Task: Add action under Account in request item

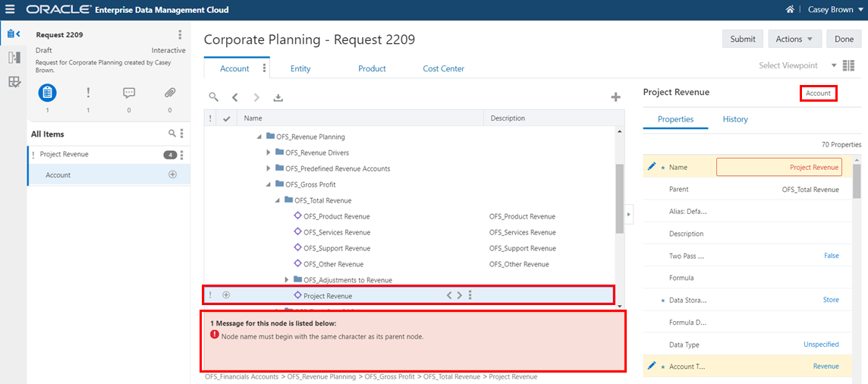Action: point(172,175)
